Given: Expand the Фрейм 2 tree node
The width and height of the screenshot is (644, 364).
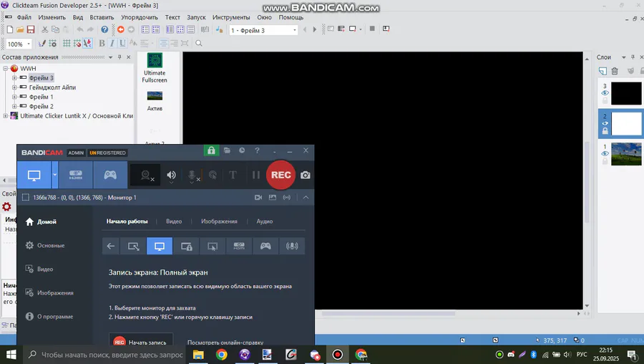Looking at the screenshot, I should coord(14,106).
